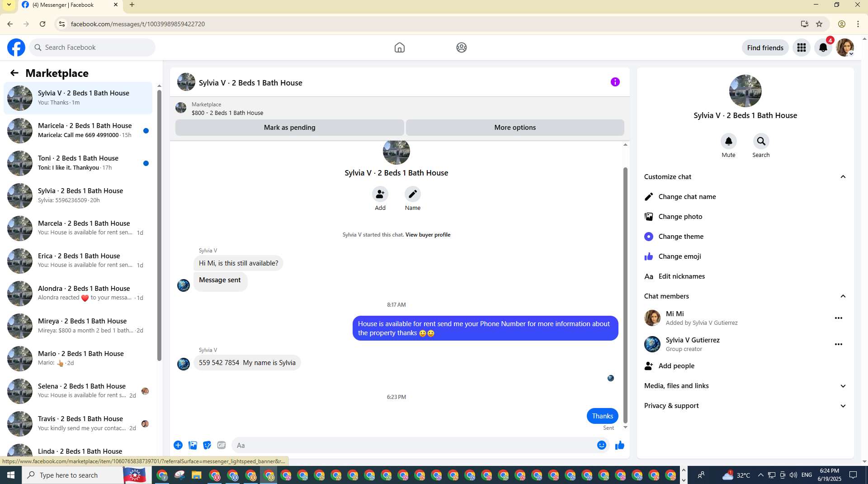Search within the conversation
The image size is (868, 484).
[761, 141]
